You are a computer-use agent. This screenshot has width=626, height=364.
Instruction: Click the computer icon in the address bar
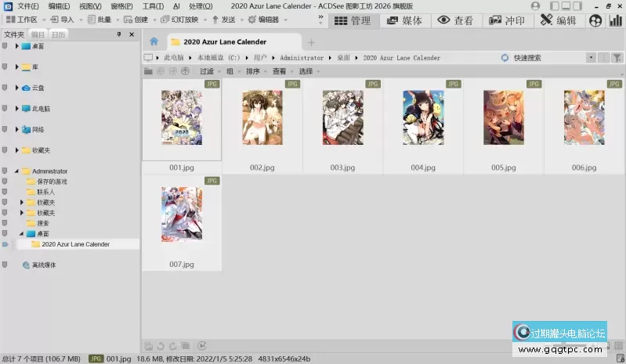tap(148, 58)
